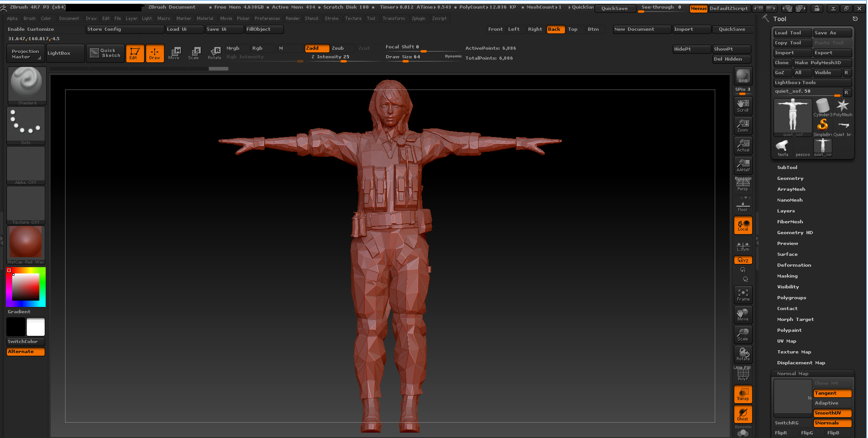Adjust the Draw Size slider
This screenshot has width=868, height=438.
(423, 57)
